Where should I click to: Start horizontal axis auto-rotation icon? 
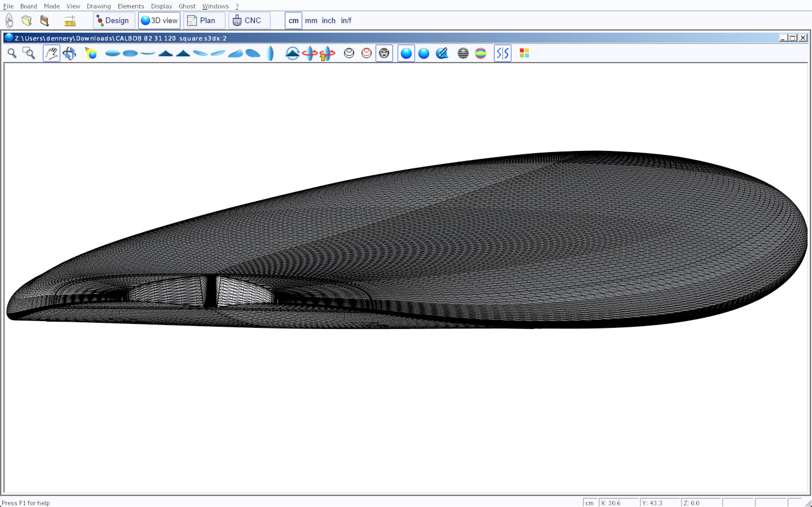(x=309, y=53)
